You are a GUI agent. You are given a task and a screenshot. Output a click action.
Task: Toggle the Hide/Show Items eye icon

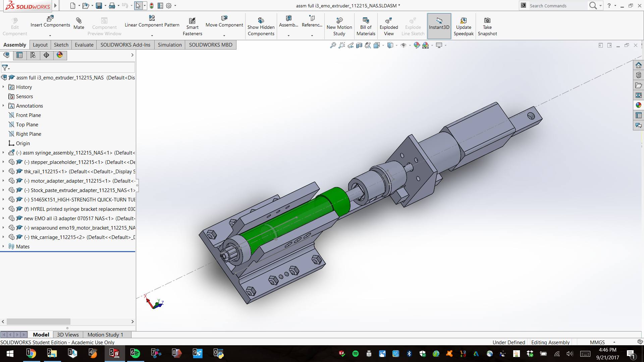tap(404, 45)
